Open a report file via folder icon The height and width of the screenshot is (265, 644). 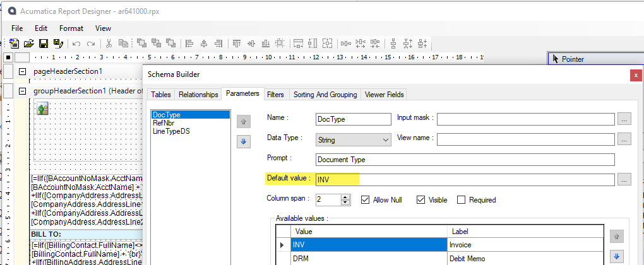(29, 43)
